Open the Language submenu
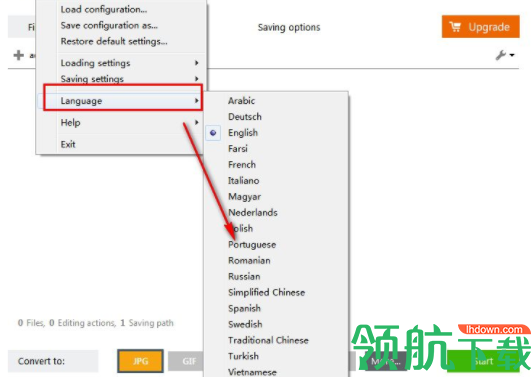The height and width of the screenshot is (377, 531). click(x=121, y=101)
